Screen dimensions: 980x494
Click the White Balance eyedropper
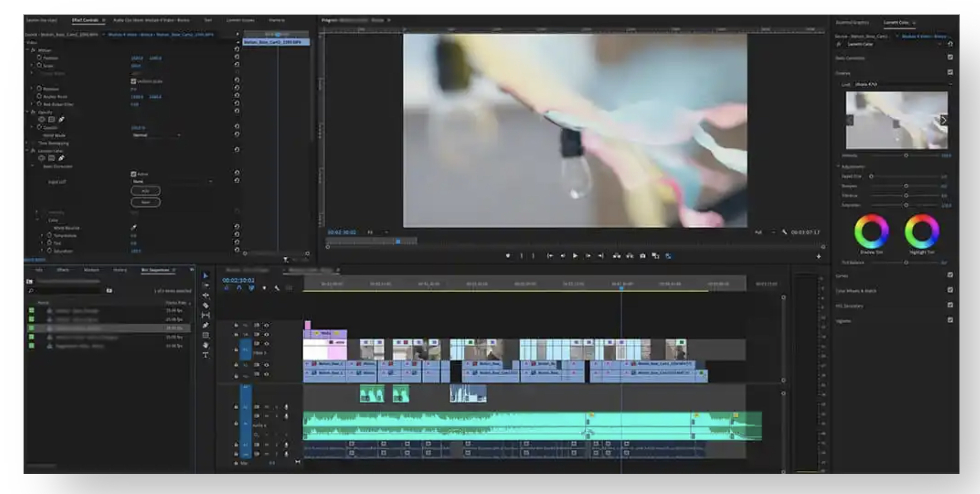coord(134,228)
